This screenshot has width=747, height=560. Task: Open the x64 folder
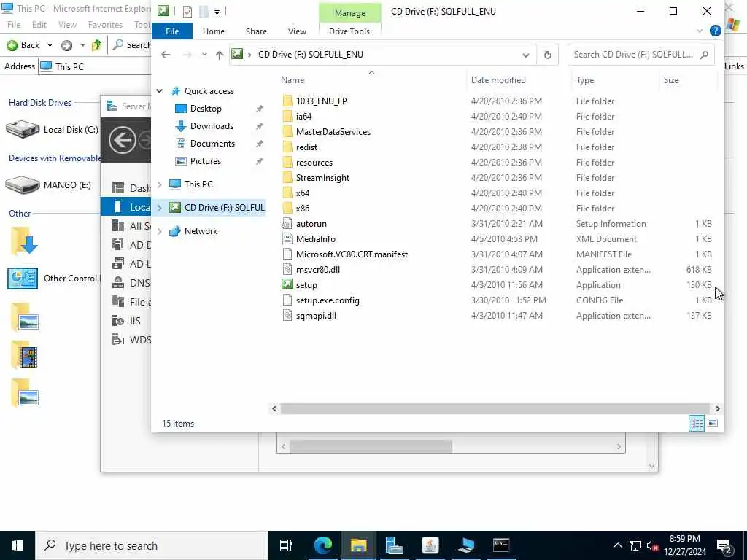pyautogui.click(x=302, y=192)
